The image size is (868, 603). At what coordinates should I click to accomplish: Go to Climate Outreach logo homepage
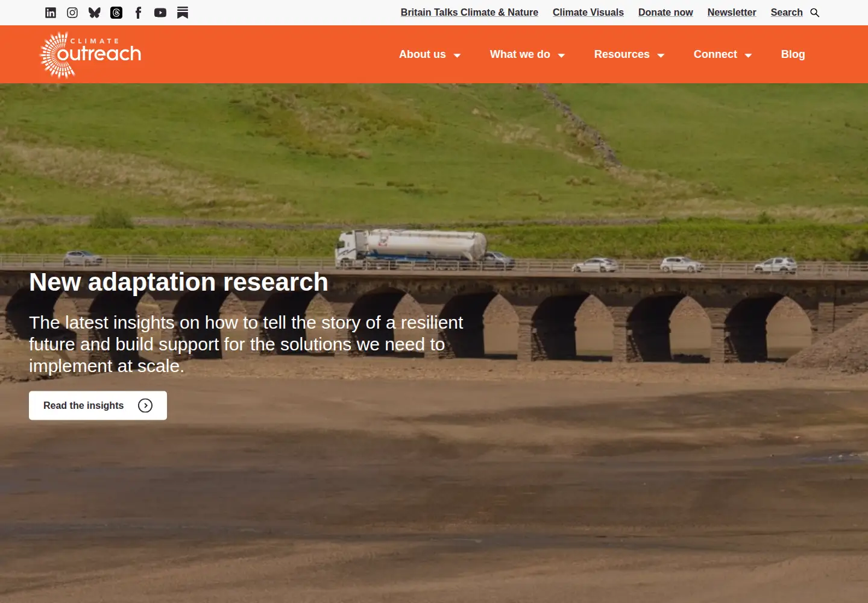[90, 55]
